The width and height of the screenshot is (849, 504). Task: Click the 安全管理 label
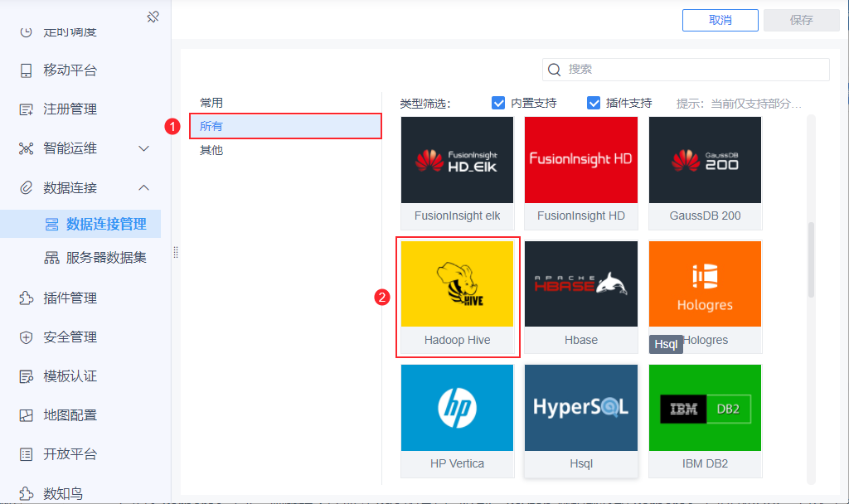[70, 337]
